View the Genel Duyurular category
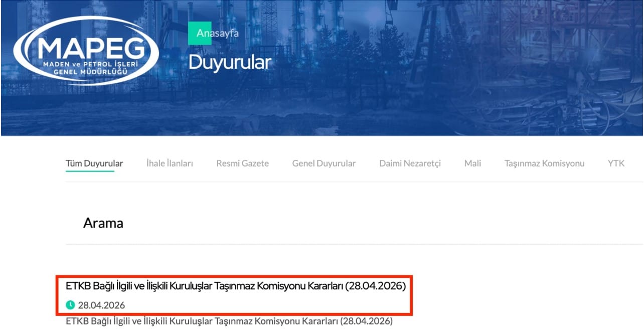Screen dimensions: 644x335 (323, 163)
